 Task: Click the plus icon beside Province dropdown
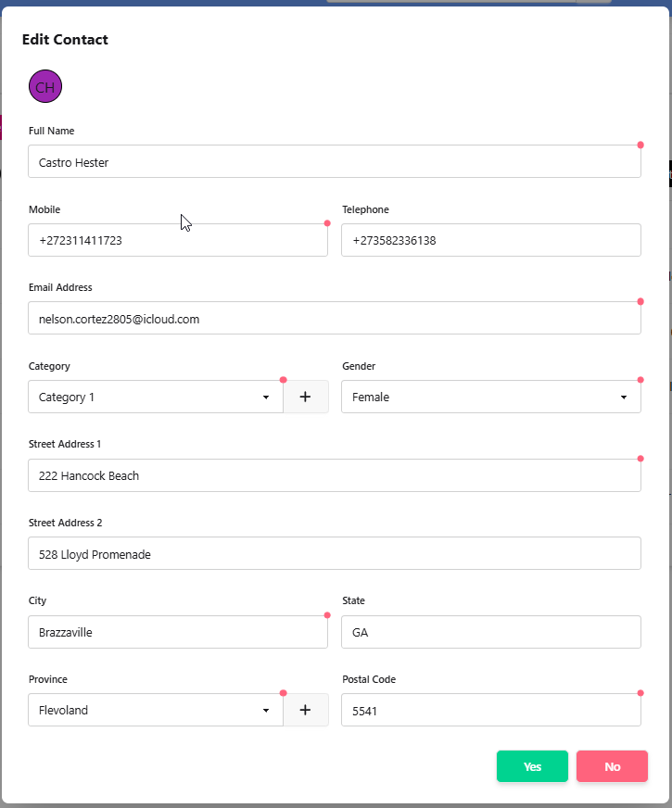(x=305, y=710)
